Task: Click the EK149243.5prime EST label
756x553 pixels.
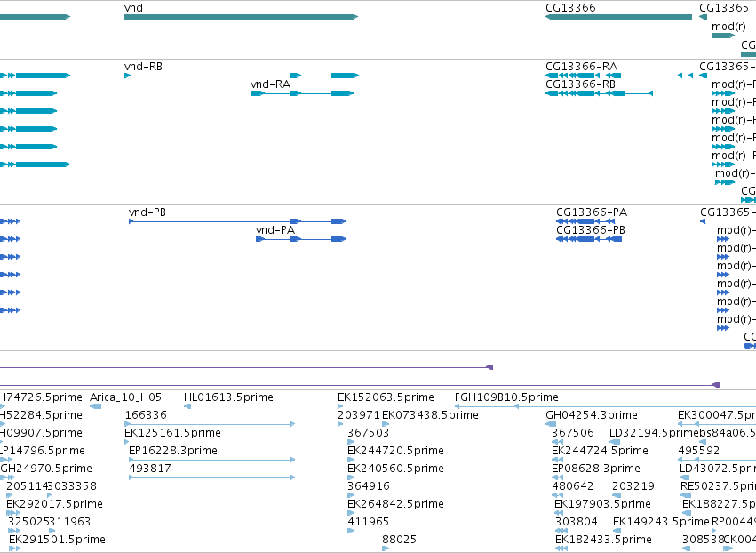Action: click(x=661, y=522)
